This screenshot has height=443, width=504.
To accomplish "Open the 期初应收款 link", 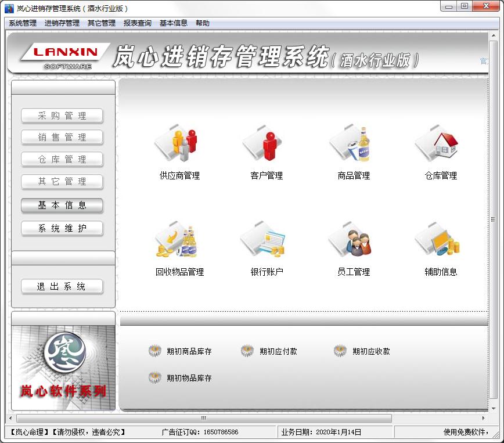I will click(371, 351).
